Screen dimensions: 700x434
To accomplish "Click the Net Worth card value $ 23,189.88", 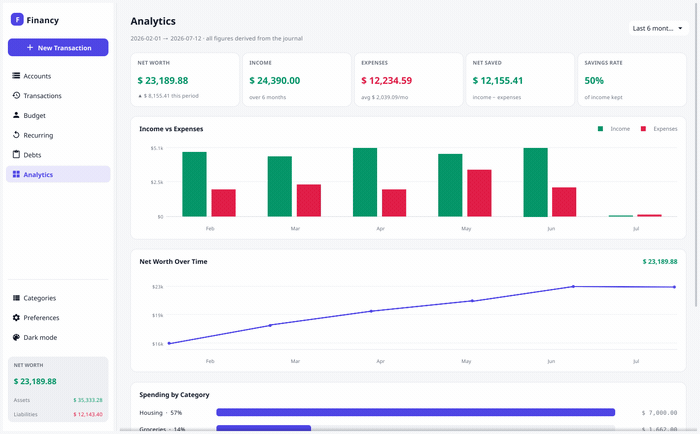I will point(162,80).
